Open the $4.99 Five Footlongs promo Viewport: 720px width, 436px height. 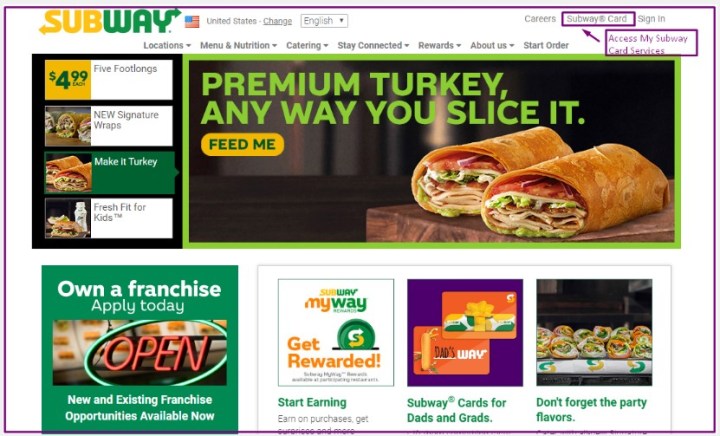pos(109,79)
